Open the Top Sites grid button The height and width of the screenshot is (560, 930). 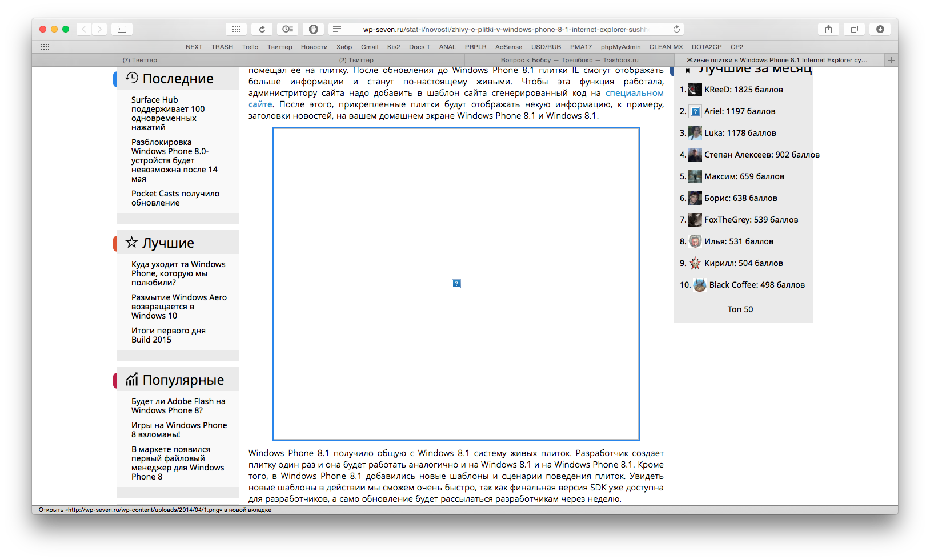tap(236, 29)
